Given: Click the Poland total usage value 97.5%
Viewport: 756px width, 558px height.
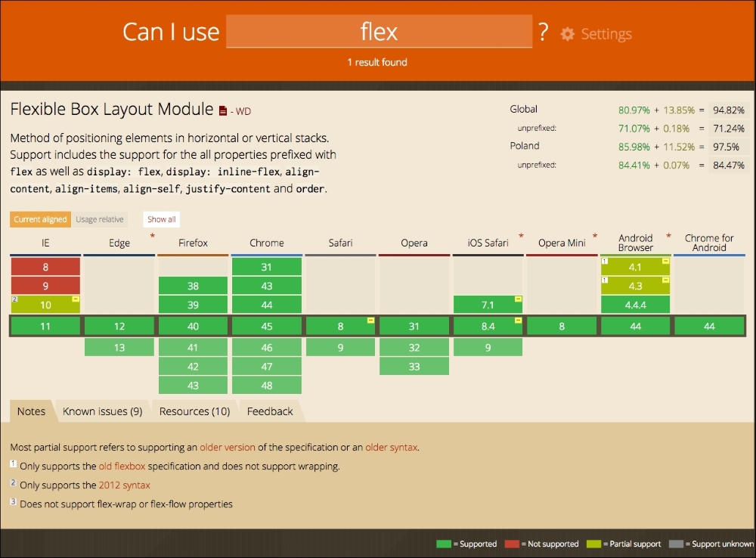Looking at the screenshot, I should [726, 147].
